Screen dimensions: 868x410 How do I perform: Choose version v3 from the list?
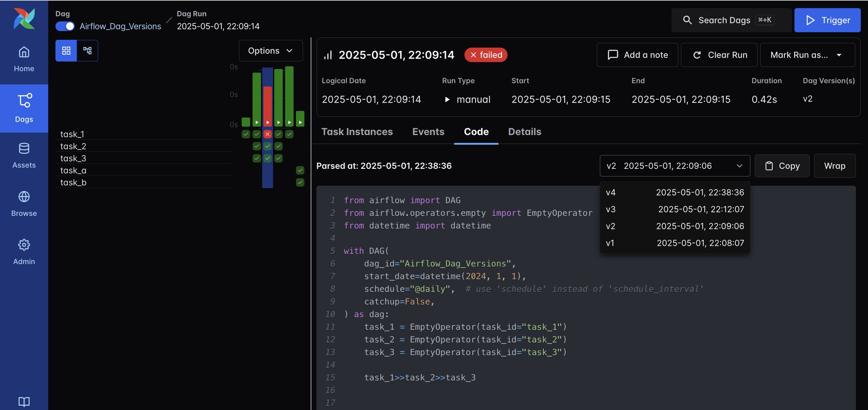click(x=675, y=209)
